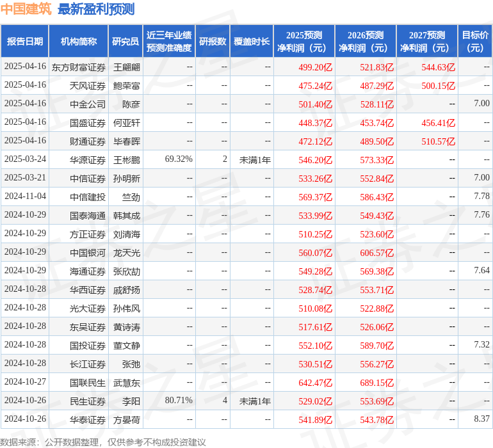Open the 华源证券 institution entry
This screenshot has width=493, height=448.
point(88,159)
